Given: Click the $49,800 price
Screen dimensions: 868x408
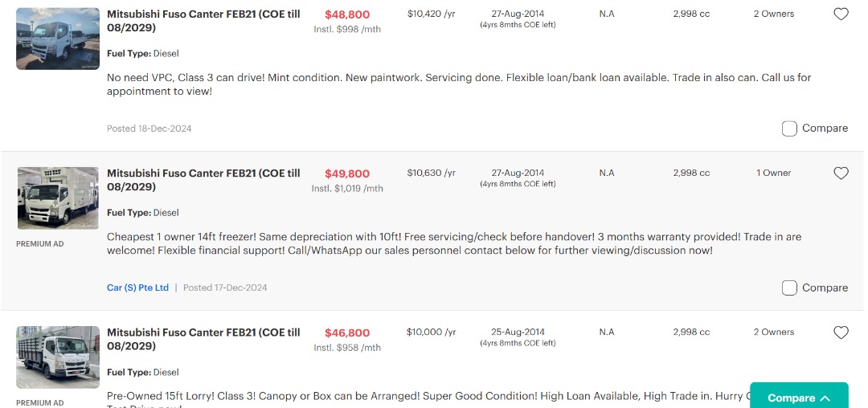Looking at the screenshot, I should (347, 173).
